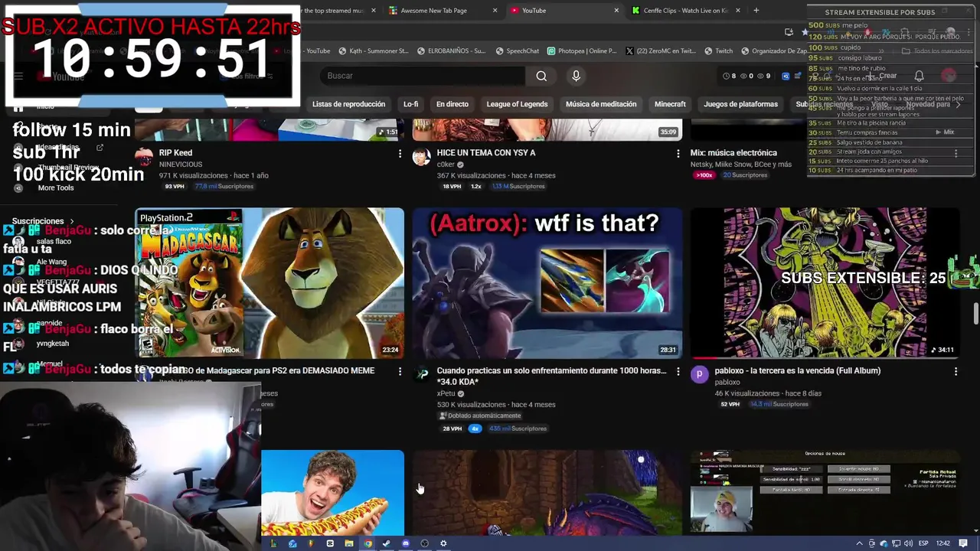Viewport: 980px width, 551px height.
Task: Open the pabloxo channel avatar
Action: 700,374
